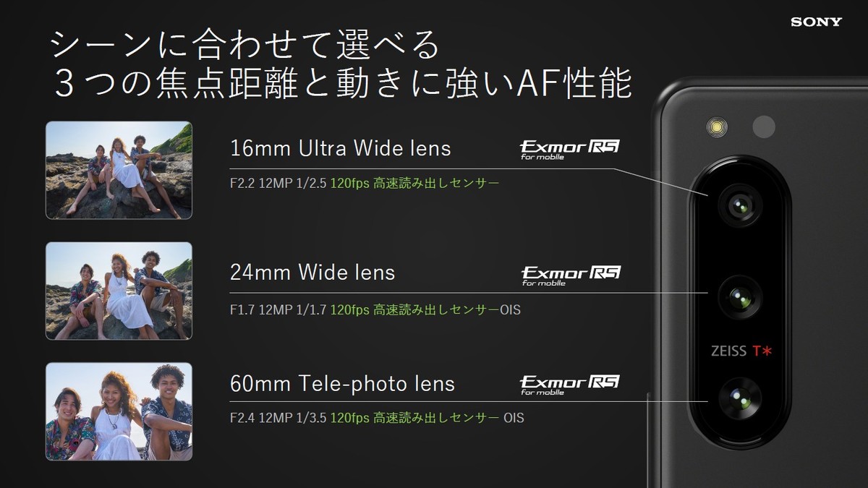Open the 60mm telephoto sample photo

click(119, 411)
